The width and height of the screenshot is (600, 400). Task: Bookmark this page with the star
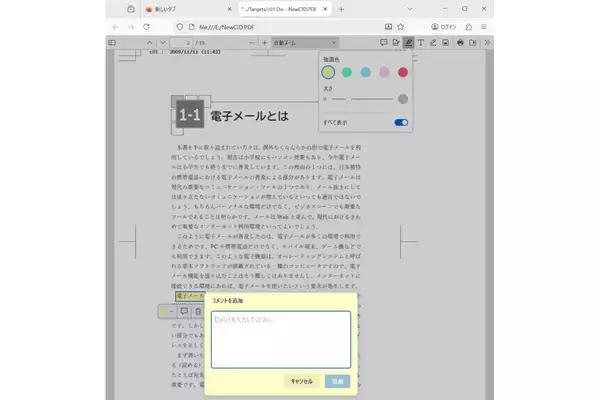pyautogui.click(x=401, y=27)
